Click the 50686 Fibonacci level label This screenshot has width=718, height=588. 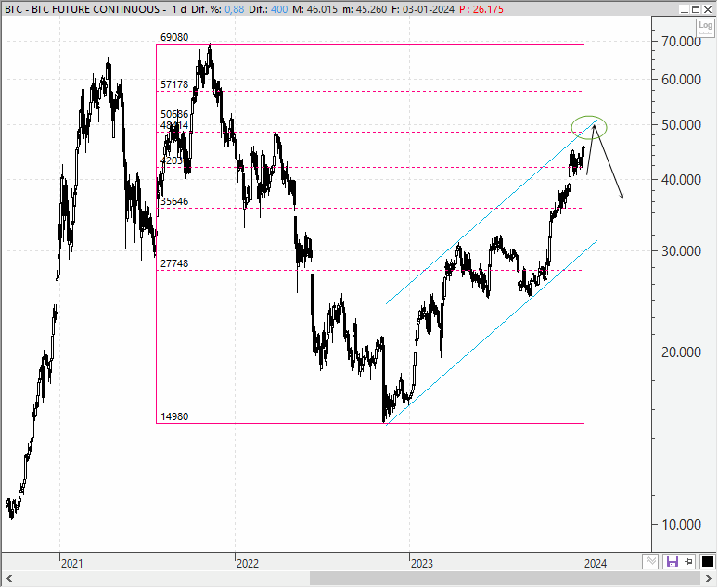174,114
